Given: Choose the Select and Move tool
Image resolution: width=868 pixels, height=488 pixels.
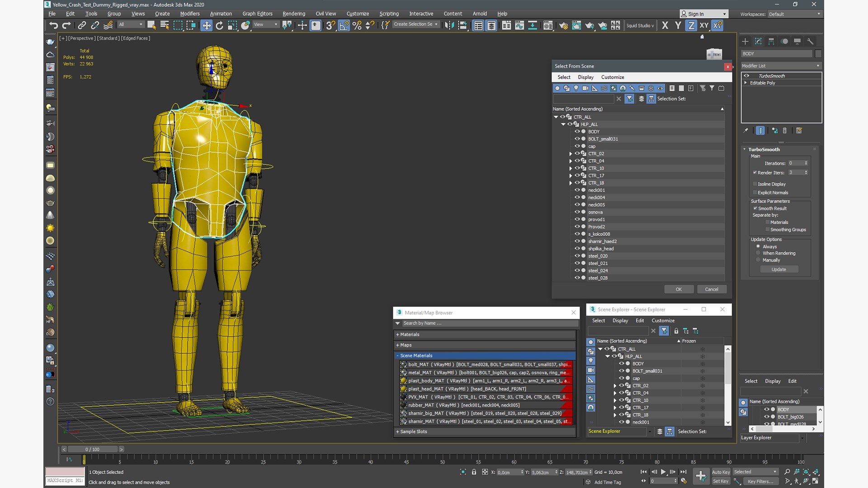Looking at the screenshot, I should pyautogui.click(x=206, y=25).
